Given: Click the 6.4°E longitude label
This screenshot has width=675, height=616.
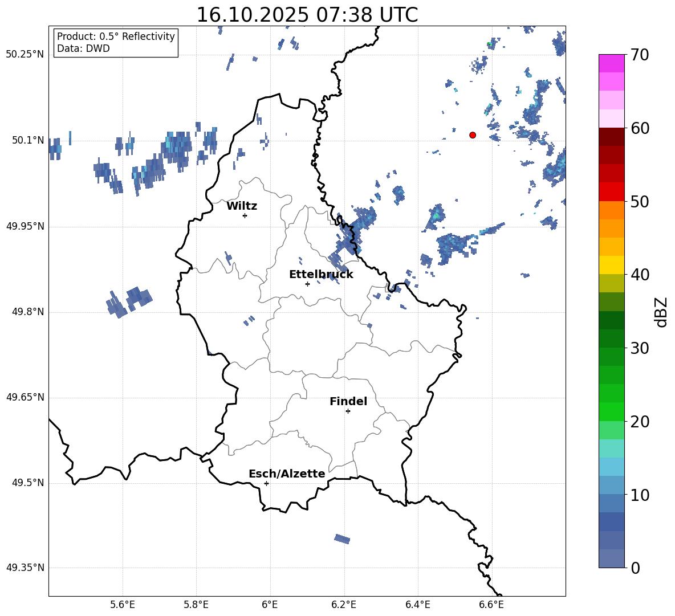Looking at the screenshot, I should pos(417,605).
